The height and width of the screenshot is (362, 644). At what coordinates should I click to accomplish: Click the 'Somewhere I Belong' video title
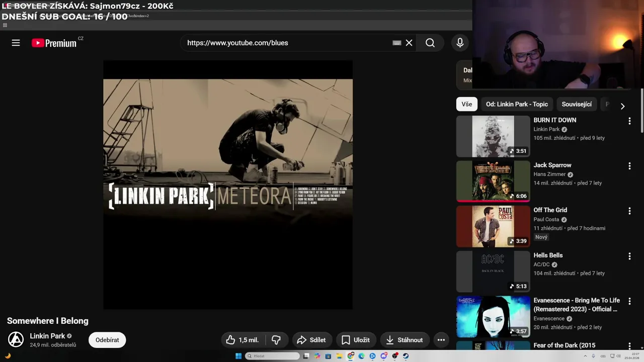point(48,321)
